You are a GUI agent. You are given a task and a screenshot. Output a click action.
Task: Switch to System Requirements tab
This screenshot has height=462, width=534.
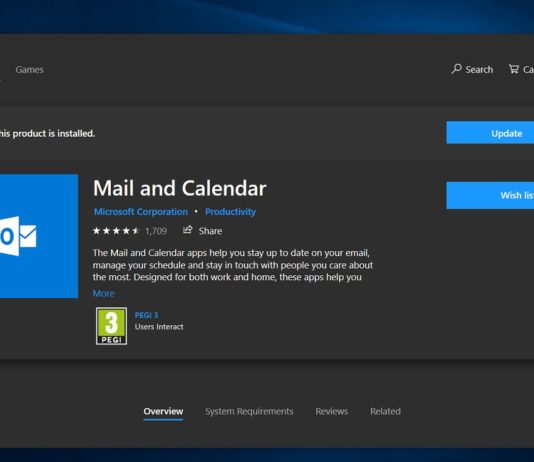pyautogui.click(x=249, y=411)
